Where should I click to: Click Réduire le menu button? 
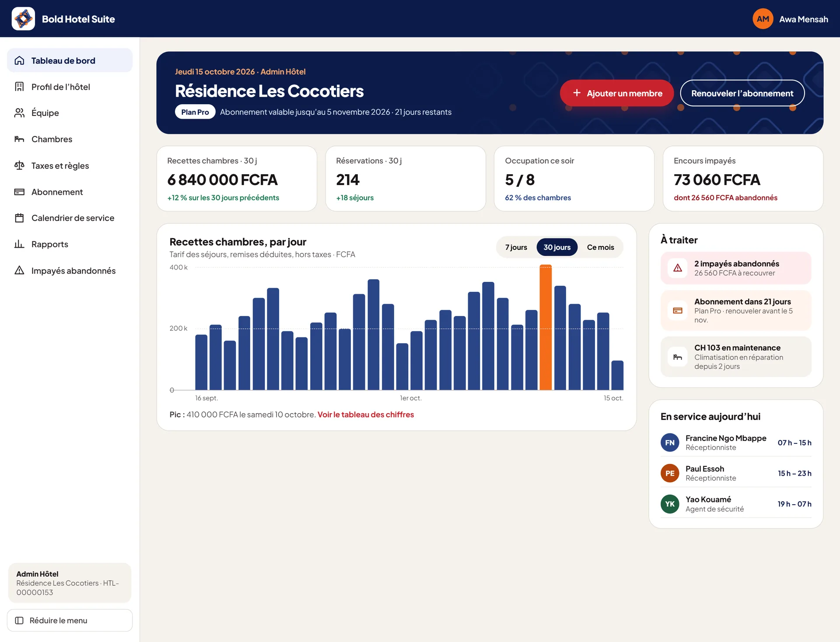point(70,620)
